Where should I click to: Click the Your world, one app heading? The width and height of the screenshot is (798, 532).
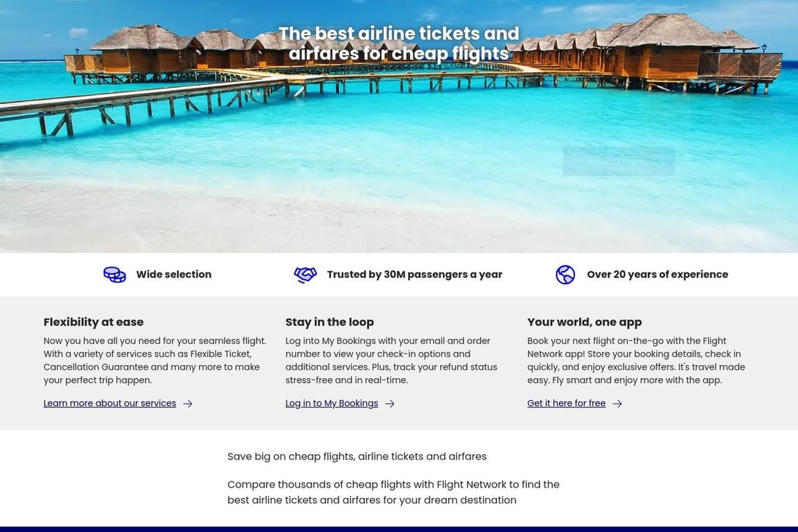coord(584,322)
